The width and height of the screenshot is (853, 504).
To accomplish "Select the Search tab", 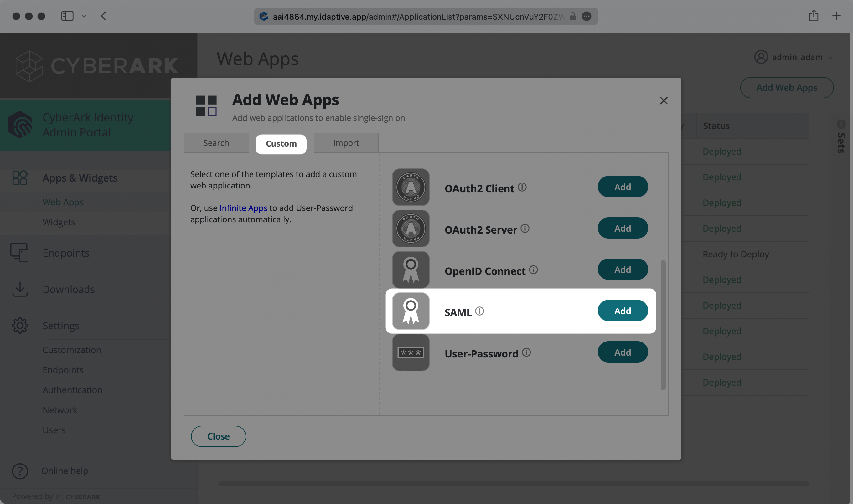I will [216, 143].
